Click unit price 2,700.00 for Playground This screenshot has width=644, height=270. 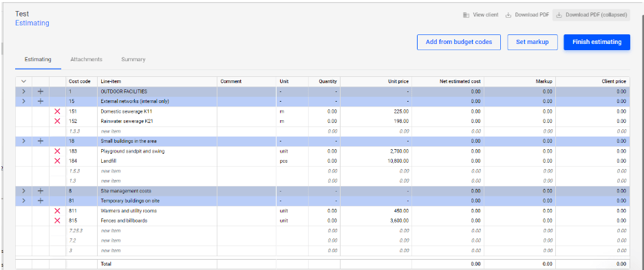[x=376, y=151]
